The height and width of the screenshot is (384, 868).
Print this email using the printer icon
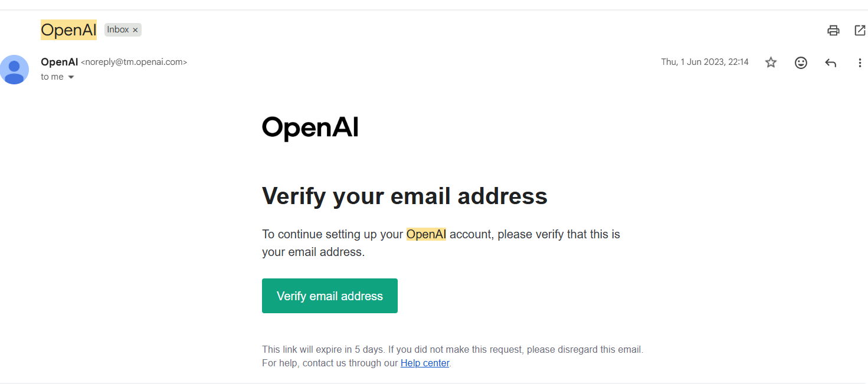point(833,30)
